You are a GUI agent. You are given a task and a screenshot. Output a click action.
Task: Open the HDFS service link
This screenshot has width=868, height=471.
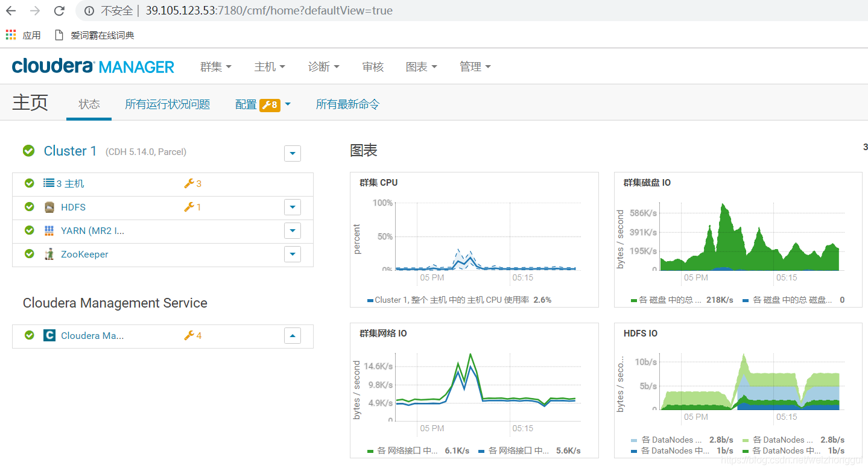tap(73, 207)
